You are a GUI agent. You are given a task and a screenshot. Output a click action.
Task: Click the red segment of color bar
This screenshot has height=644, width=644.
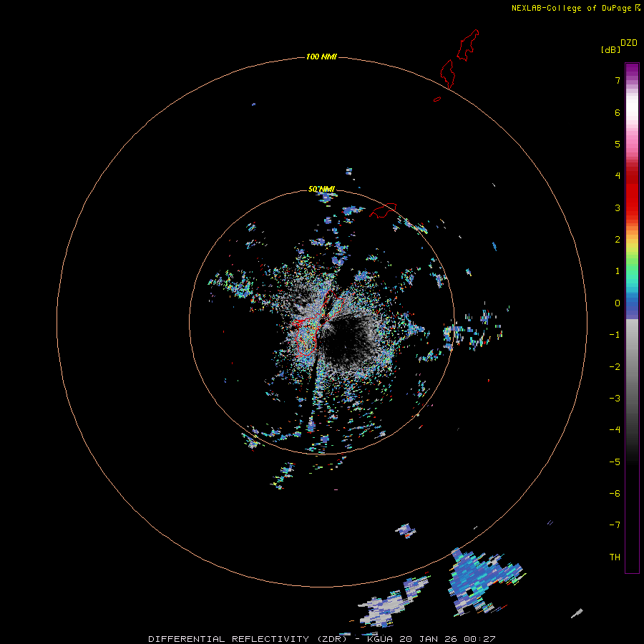tap(632, 193)
